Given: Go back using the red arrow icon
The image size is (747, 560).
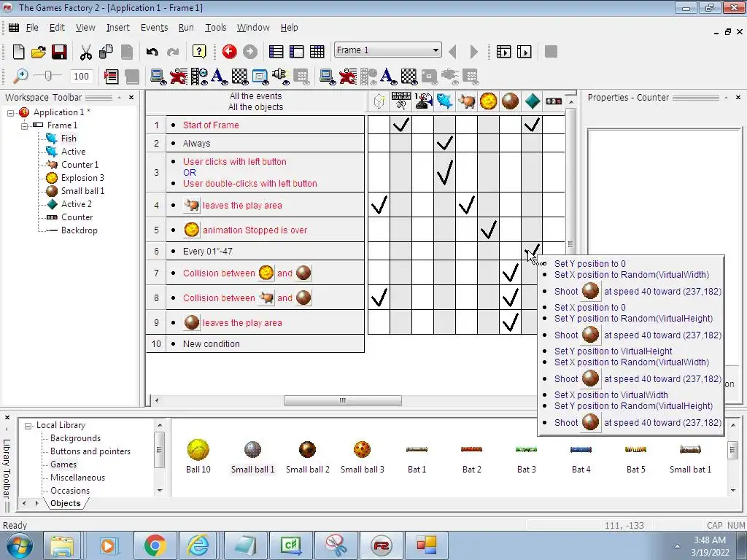Looking at the screenshot, I should pos(229,52).
